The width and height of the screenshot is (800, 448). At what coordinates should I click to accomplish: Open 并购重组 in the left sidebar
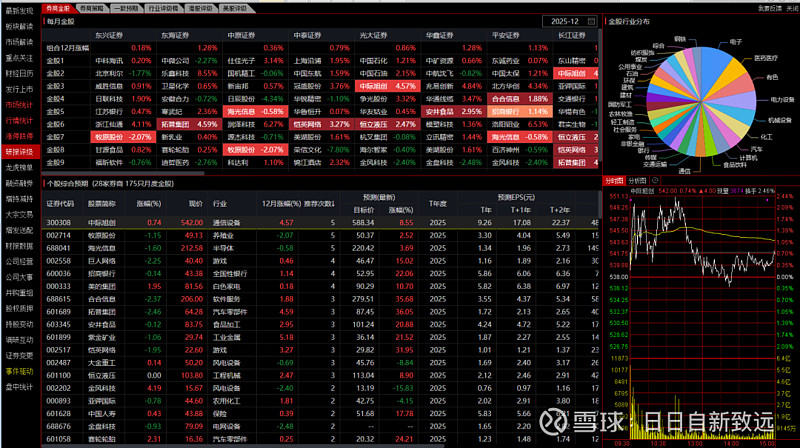[x=19, y=293]
